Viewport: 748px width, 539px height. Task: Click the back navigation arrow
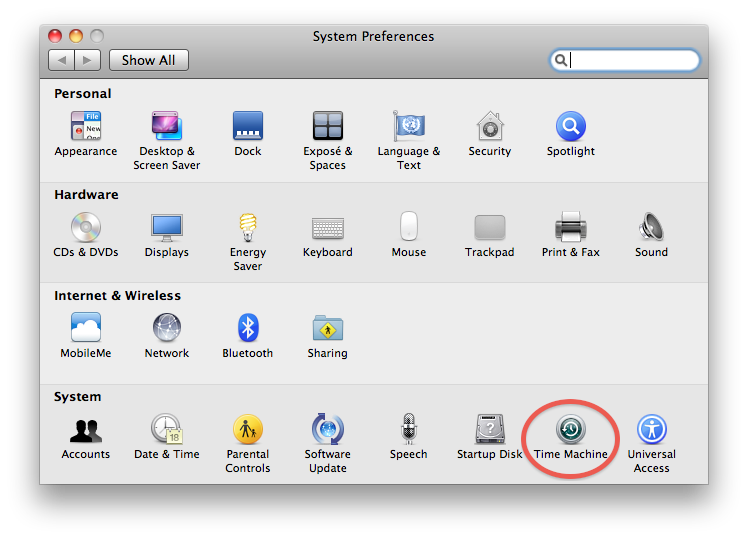[62, 60]
